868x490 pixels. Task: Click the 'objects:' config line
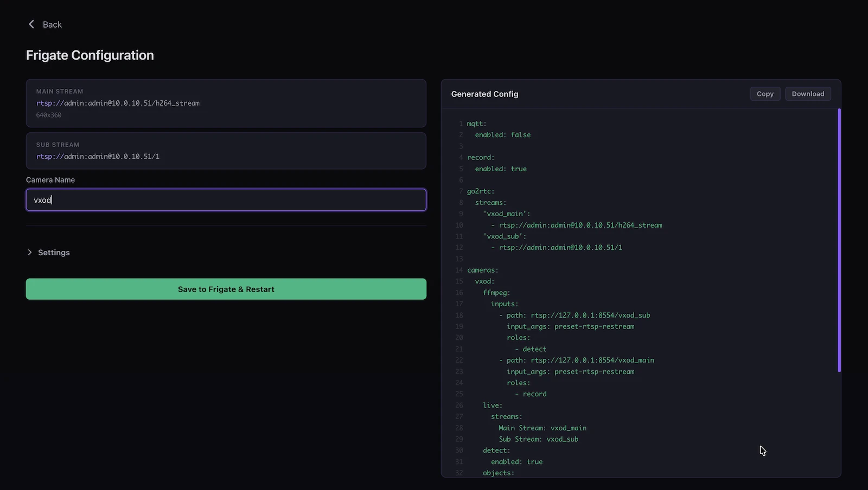pos(499,473)
